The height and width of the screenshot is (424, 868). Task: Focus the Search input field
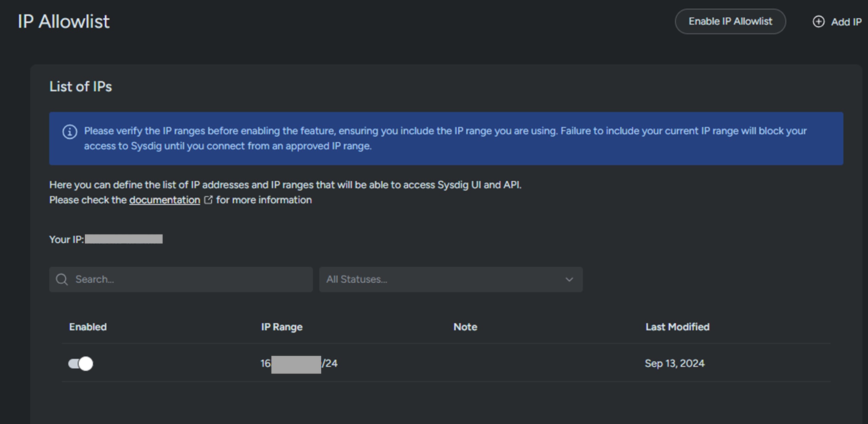point(190,280)
